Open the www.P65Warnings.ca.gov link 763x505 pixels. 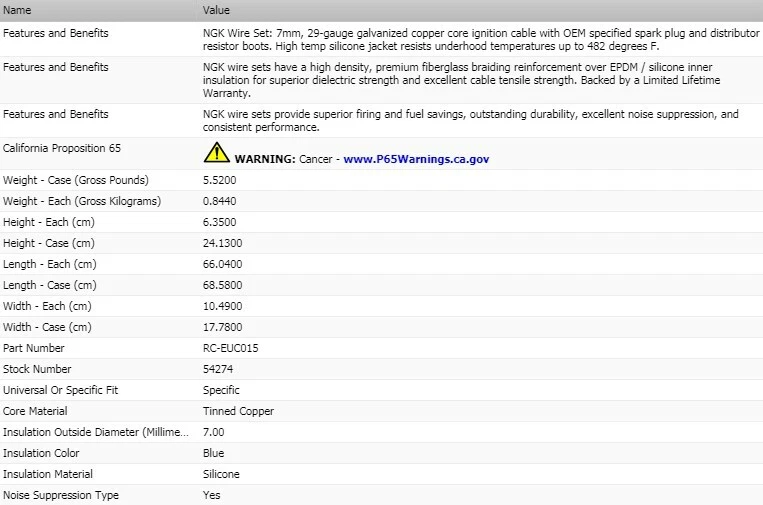click(x=416, y=159)
